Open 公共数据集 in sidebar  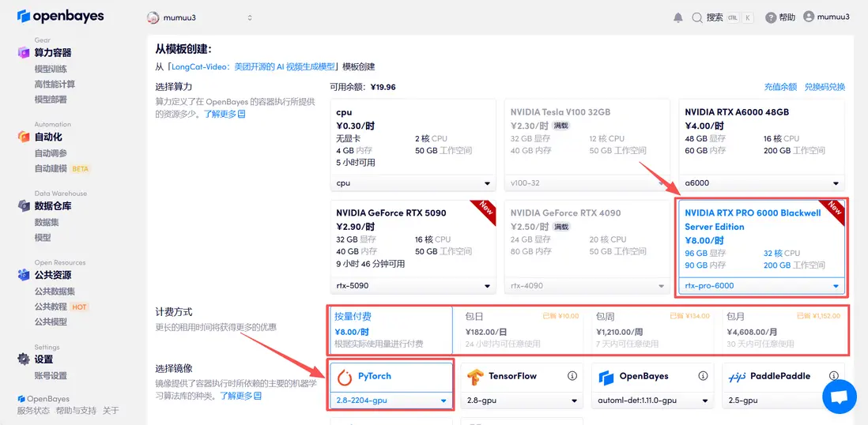pos(55,291)
